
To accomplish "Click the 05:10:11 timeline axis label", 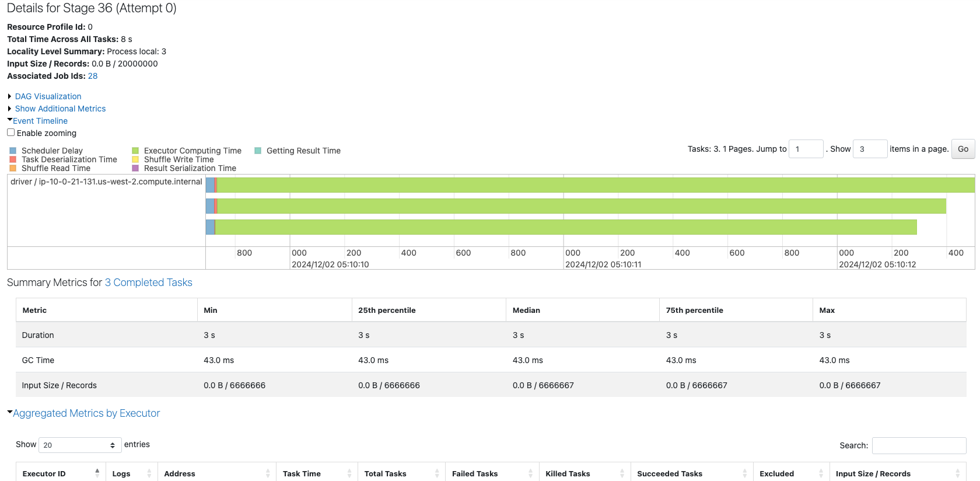I will coord(603,264).
